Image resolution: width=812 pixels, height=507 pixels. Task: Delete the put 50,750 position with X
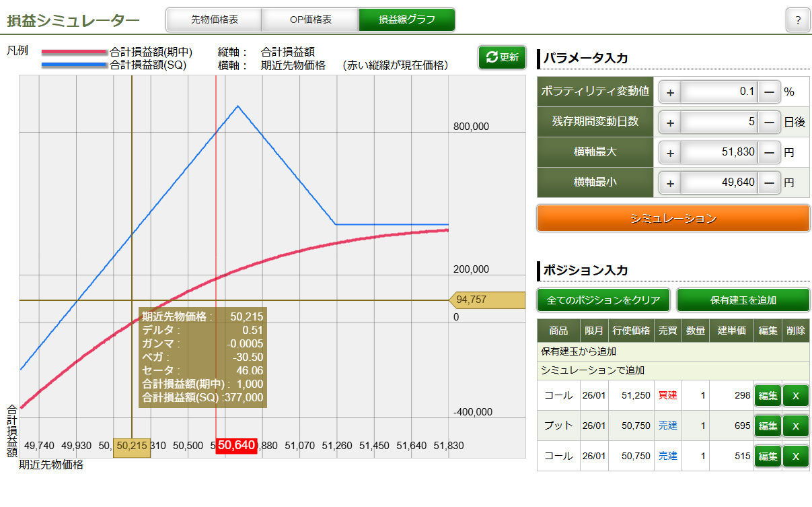click(x=795, y=426)
